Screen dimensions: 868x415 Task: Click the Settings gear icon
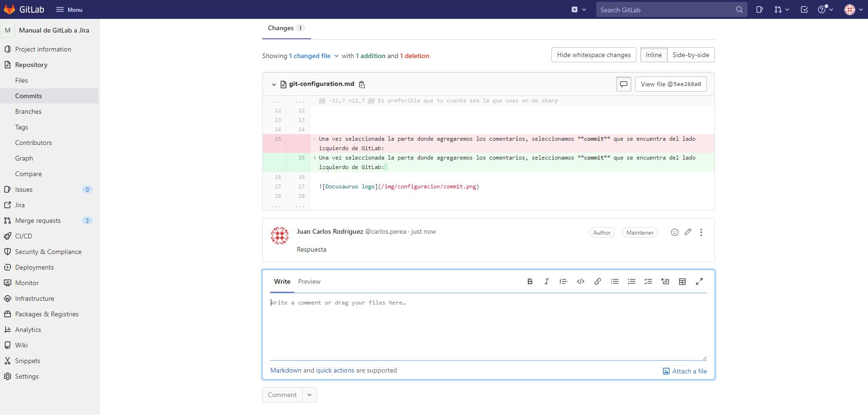[8, 376]
